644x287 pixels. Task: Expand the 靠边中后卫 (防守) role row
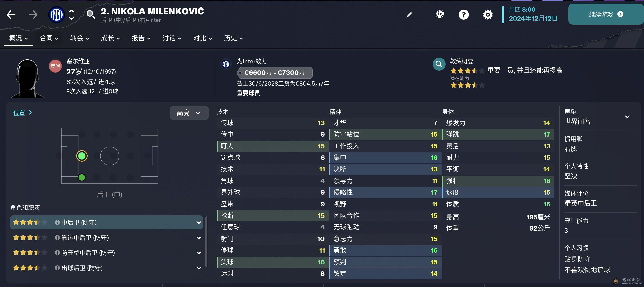point(199,238)
